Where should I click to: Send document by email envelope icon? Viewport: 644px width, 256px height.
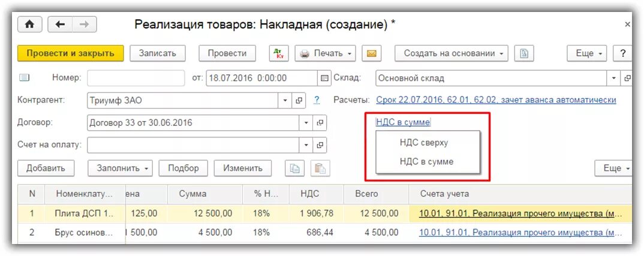pos(372,53)
